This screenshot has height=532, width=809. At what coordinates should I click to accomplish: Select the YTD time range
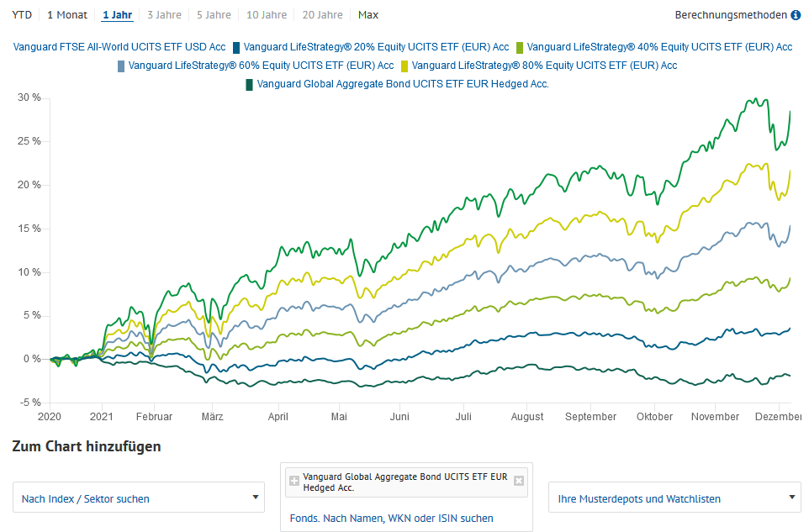22,15
